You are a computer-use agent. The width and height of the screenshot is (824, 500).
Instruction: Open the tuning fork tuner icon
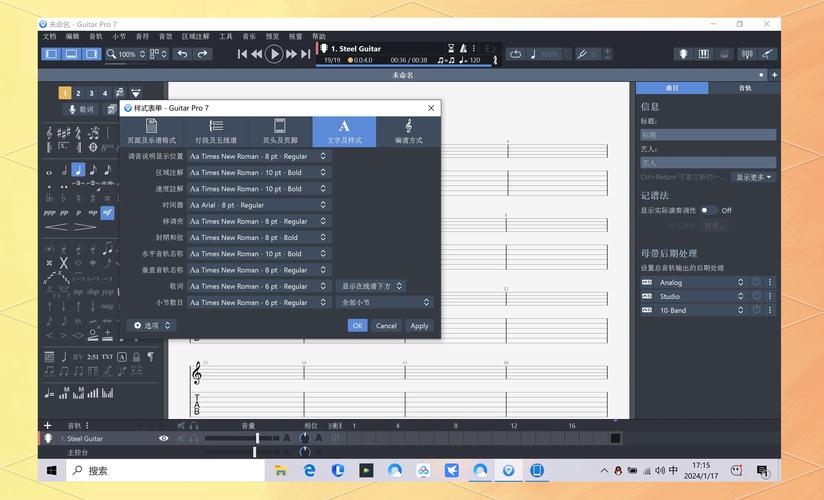coord(582,54)
